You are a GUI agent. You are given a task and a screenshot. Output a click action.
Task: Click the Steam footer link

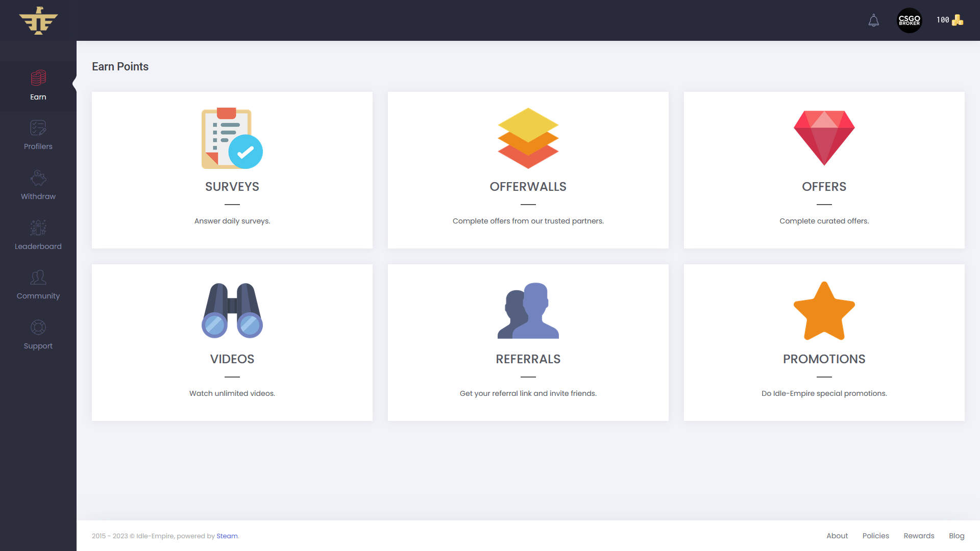227,536
